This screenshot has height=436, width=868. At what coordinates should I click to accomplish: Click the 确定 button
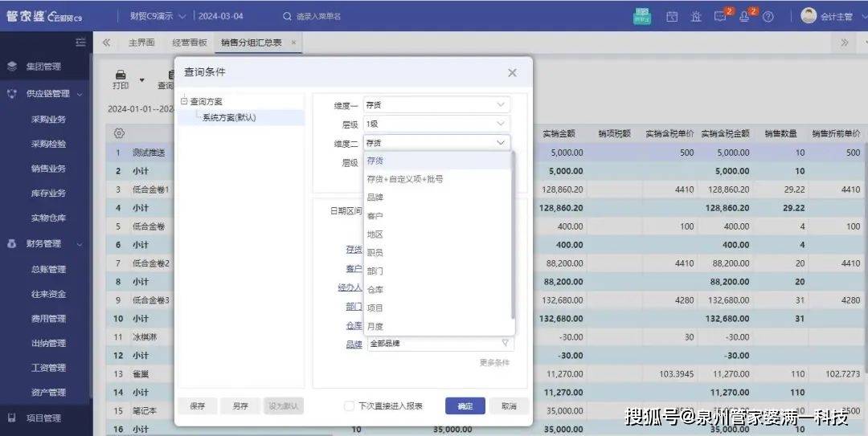(465, 406)
